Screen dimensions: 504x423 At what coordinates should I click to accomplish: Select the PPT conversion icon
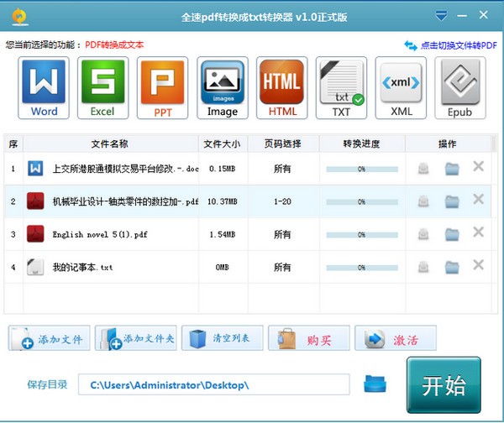click(162, 88)
